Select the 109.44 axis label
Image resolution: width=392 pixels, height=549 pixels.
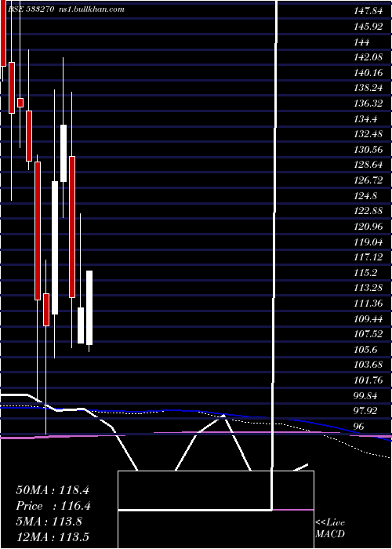[x=368, y=319]
